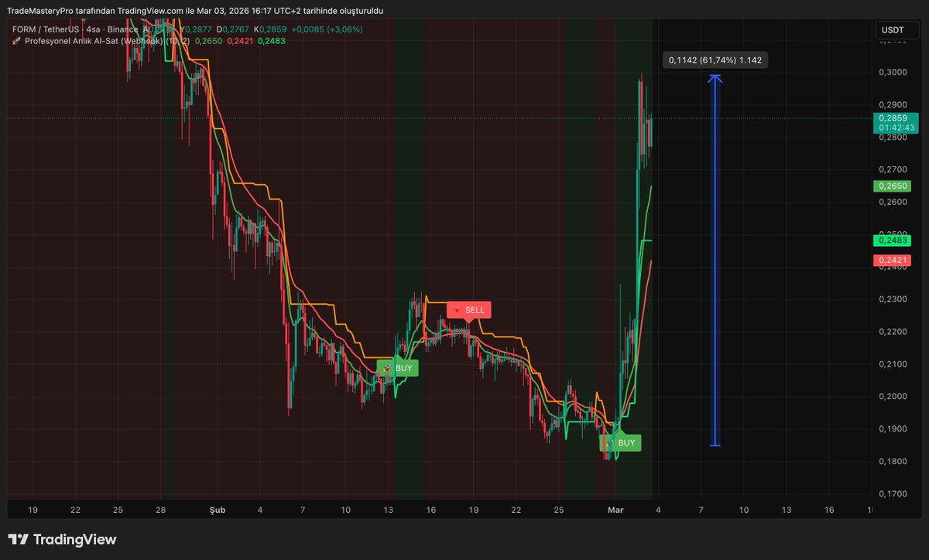This screenshot has height=560, width=929.
Task: Click the 0,1700 price scale label
Action: click(893, 494)
